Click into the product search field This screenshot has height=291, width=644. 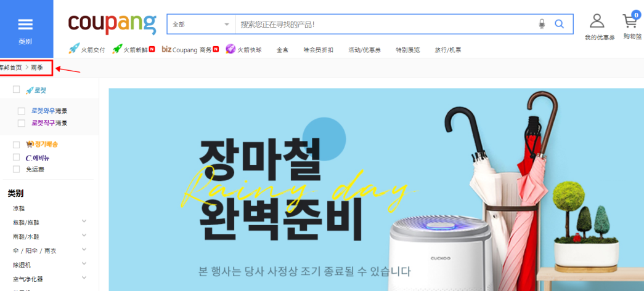coord(386,24)
